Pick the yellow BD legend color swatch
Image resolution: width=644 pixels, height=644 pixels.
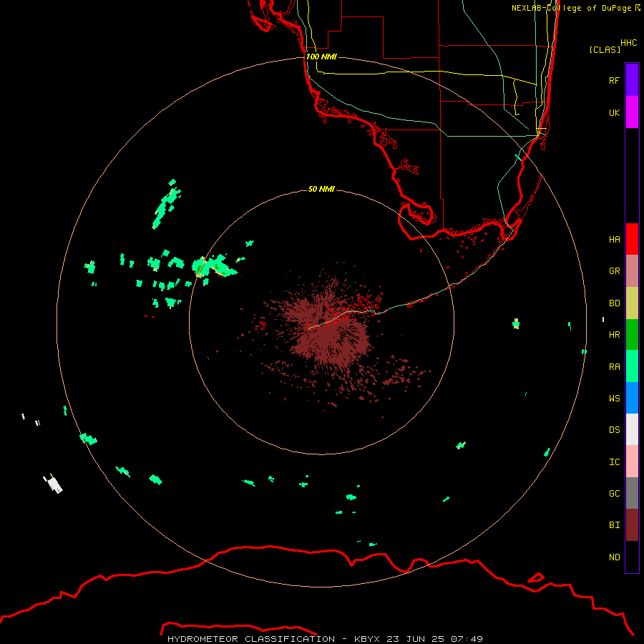(632, 303)
